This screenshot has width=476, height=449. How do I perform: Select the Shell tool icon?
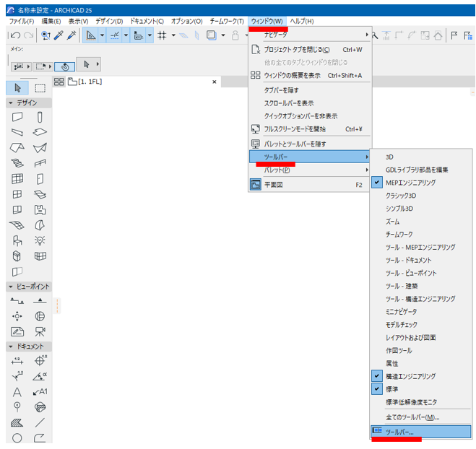pyautogui.click(x=40, y=148)
